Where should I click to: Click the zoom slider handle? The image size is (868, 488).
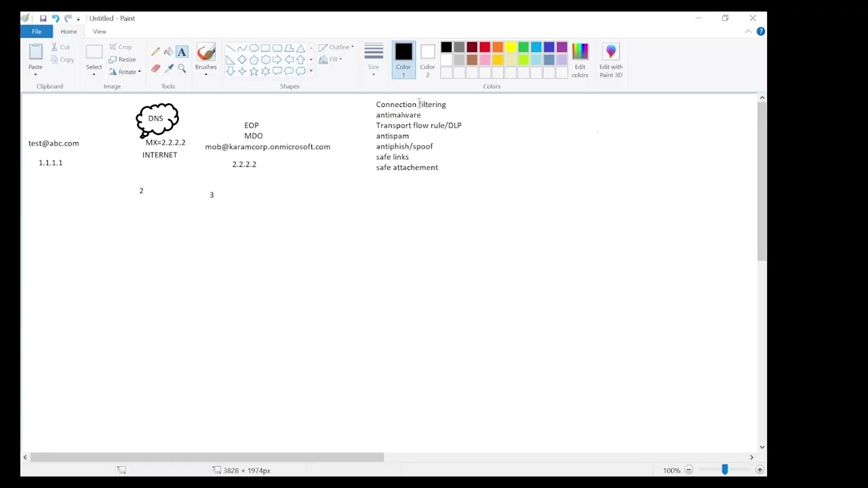click(724, 470)
